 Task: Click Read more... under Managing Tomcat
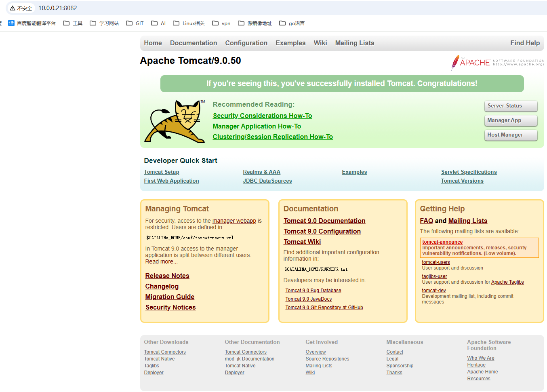point(161,261)
